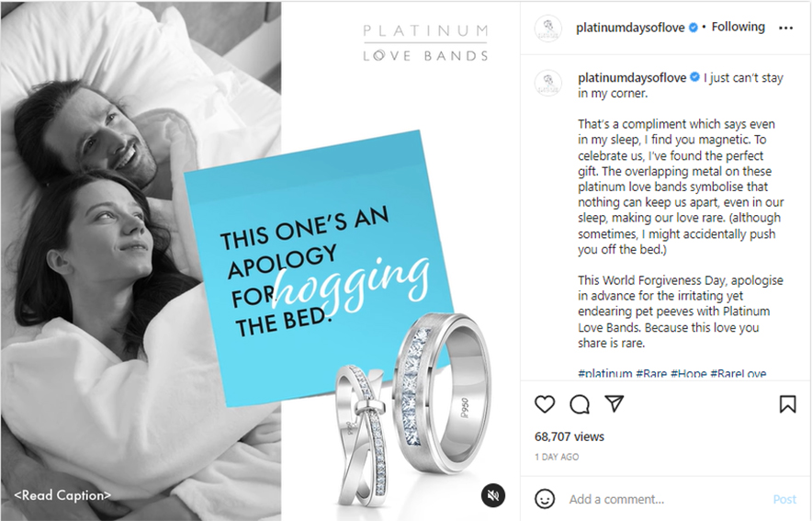Unmute the video with speaker icon
Viewport: 812px width, 521px height.
point(493,495)
